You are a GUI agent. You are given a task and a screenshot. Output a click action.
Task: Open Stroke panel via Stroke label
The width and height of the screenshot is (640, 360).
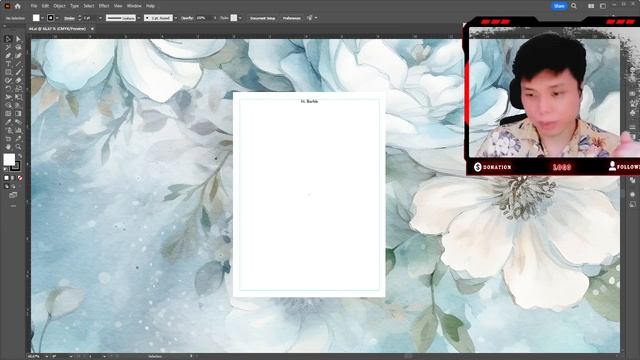point(69,18)
